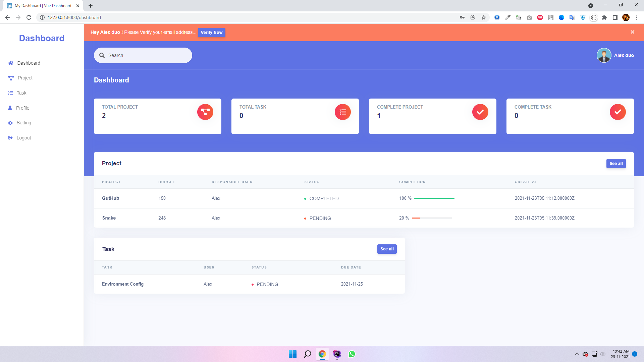The width and height of the screenshot is (644, 362).
Task: Click the Snake project completion progress bar
Action: tap(432, 218)
